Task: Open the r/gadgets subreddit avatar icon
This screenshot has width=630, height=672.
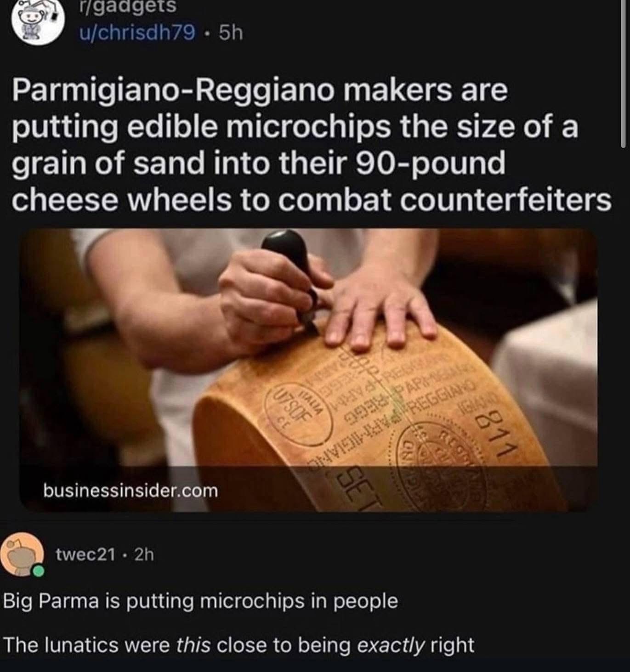Action: coord(37,23)
